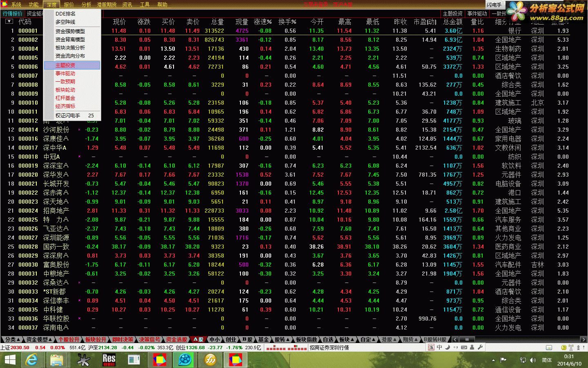Toggle the IME 中 Chinese mode indicator
This screenshot has width=588, height=368.
[x=439, y=347]
